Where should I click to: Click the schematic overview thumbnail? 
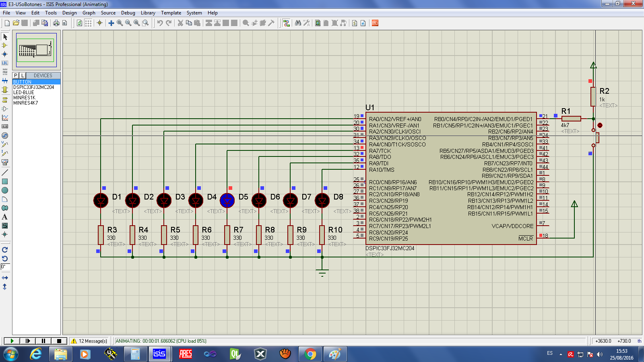point(36,50)
